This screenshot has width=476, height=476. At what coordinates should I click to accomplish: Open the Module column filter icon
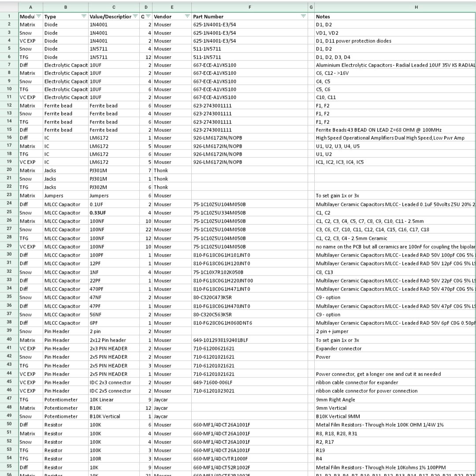point(38,16)
